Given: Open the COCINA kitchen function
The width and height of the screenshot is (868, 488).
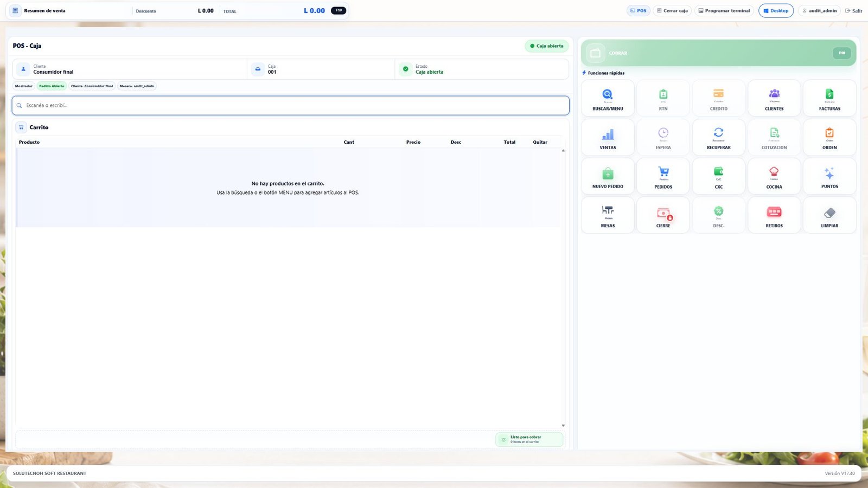Looking at the screenshot, I should [774, 176].
